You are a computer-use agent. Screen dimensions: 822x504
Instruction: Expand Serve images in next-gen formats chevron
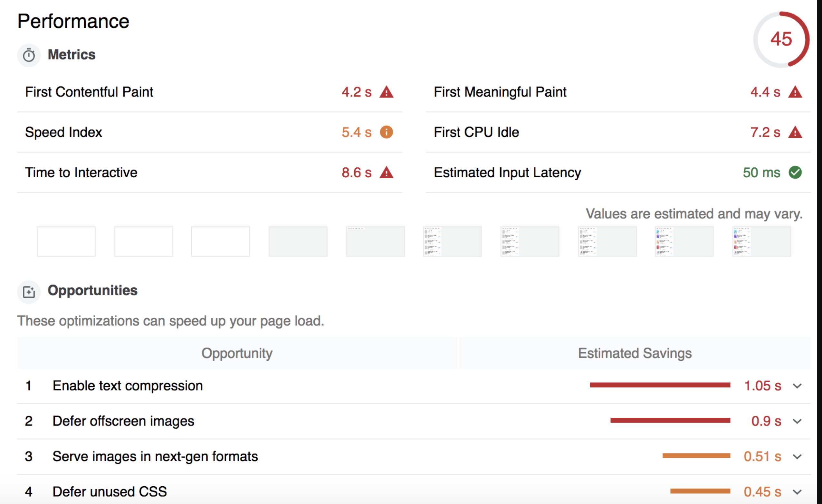797,457
